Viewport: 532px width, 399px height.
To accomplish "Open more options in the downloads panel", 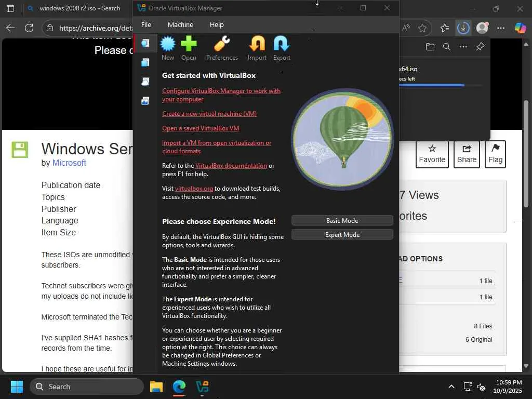I will [463, 47].
